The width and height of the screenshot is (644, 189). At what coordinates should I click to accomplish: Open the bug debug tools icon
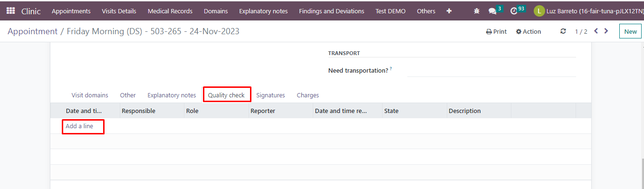click(x=477, y=11)
